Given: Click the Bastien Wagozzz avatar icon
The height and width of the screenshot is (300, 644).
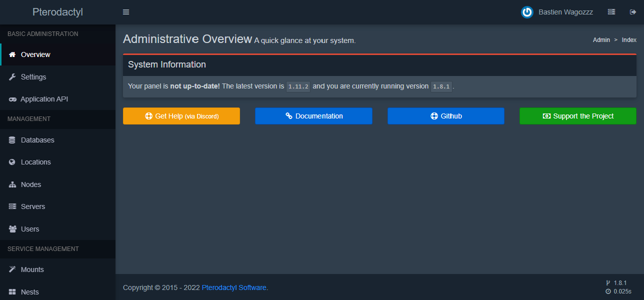Looking at the screenshot, I should pyautogui.click(x=527, y=12).
